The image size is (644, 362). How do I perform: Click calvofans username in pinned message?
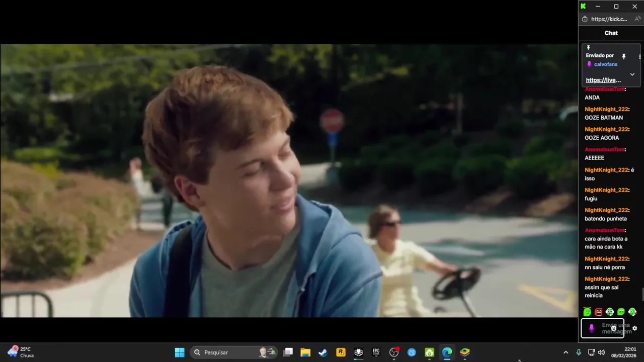coord(606,64)
